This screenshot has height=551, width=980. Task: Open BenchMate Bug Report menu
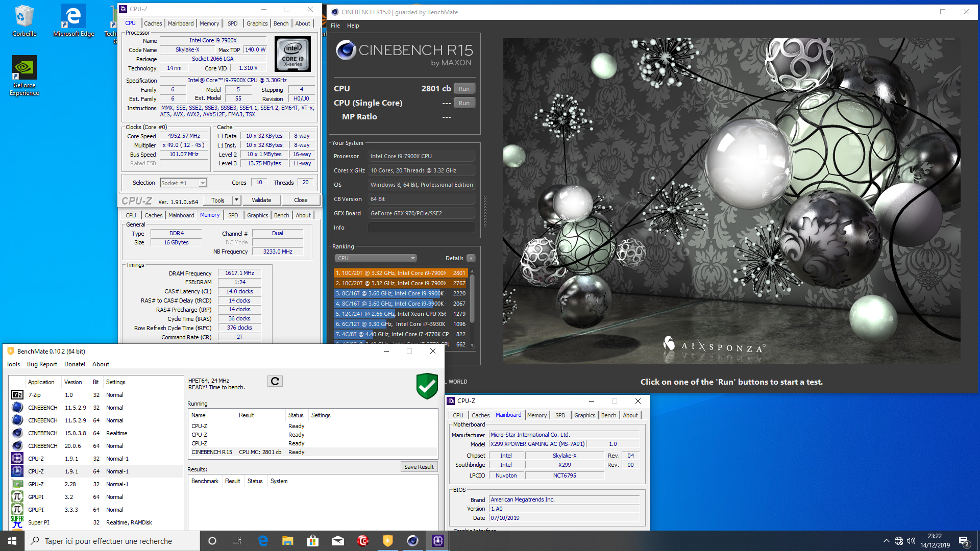[x=42, y=364]
